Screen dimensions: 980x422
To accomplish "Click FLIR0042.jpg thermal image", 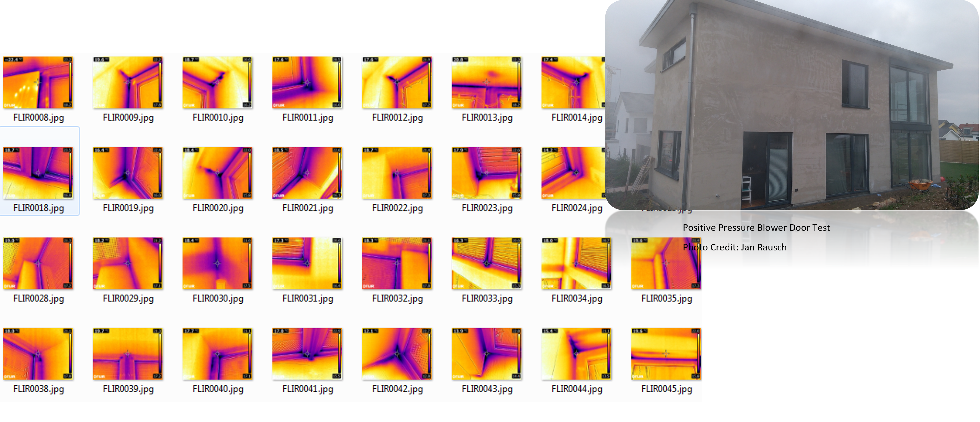I will (x=397, y=354).
